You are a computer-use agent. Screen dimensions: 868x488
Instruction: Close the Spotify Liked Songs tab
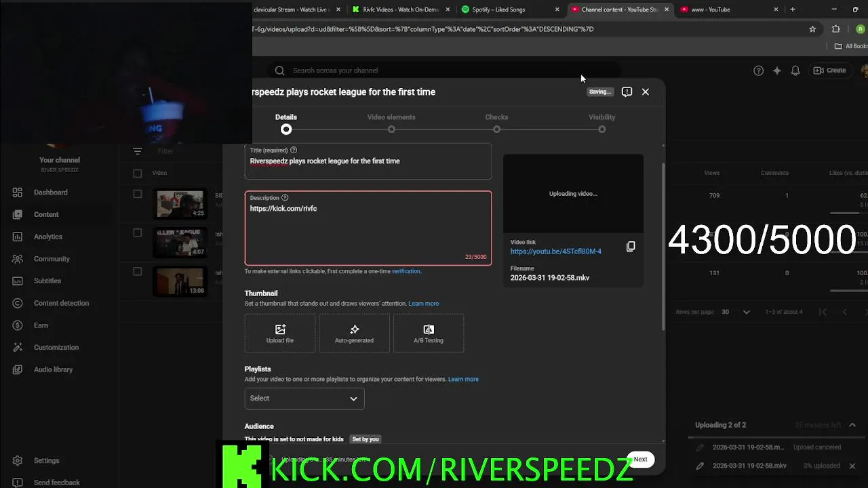(x=557, y=9)
